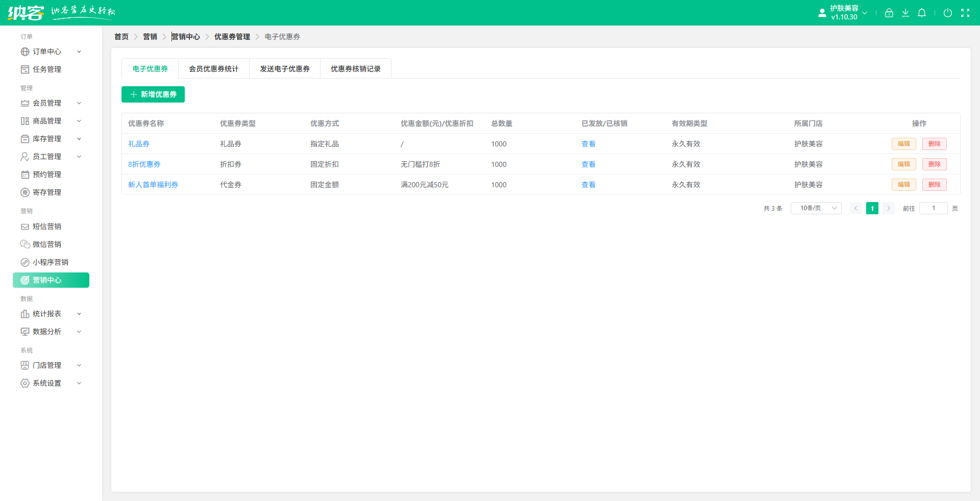Select the 营销中心 highlighted sidebar icon
Viewport: 980px width, 501px height.
[25, 280]
